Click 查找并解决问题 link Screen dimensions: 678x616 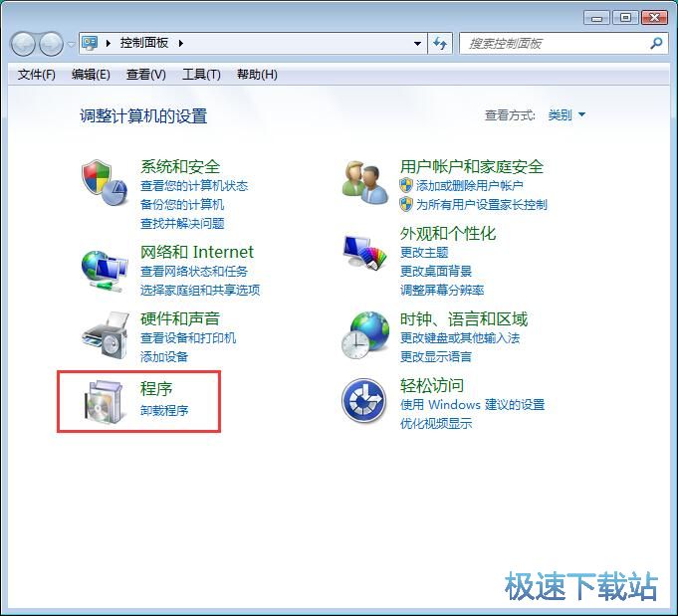tap(182, 224)
